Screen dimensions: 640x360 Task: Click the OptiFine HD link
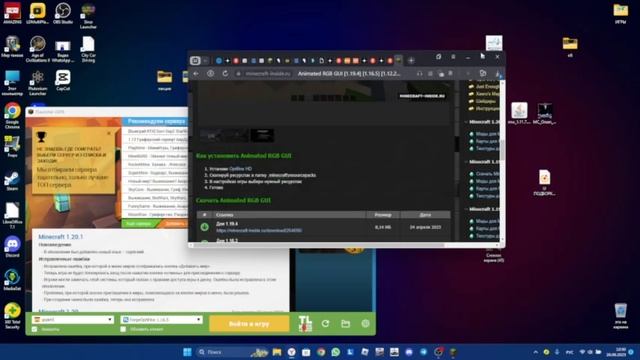click(240, 169)
